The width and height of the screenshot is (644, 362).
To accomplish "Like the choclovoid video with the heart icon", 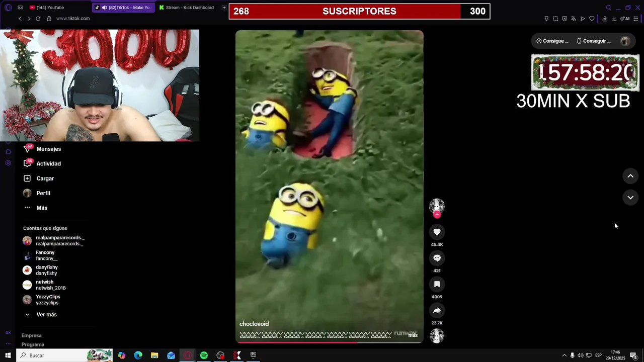I will click(437, 232).
